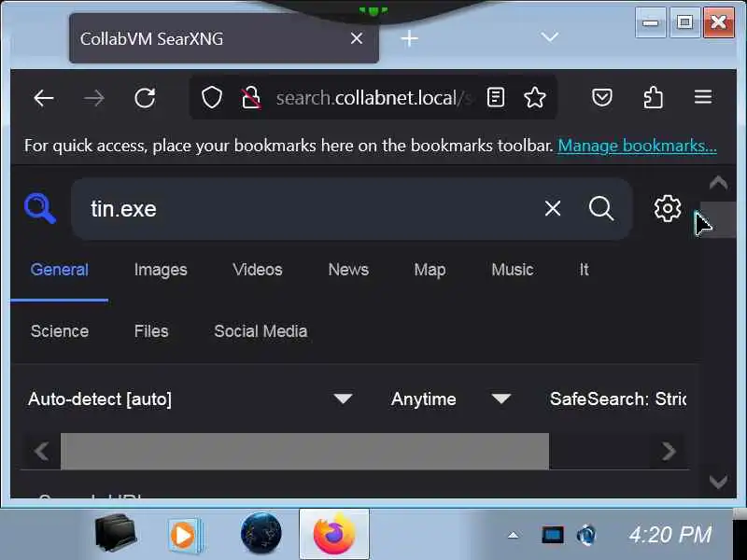Click the insecure connection padlock icon
The height and width of the screenshot is (560, 747).
click(x=250, y=98)
